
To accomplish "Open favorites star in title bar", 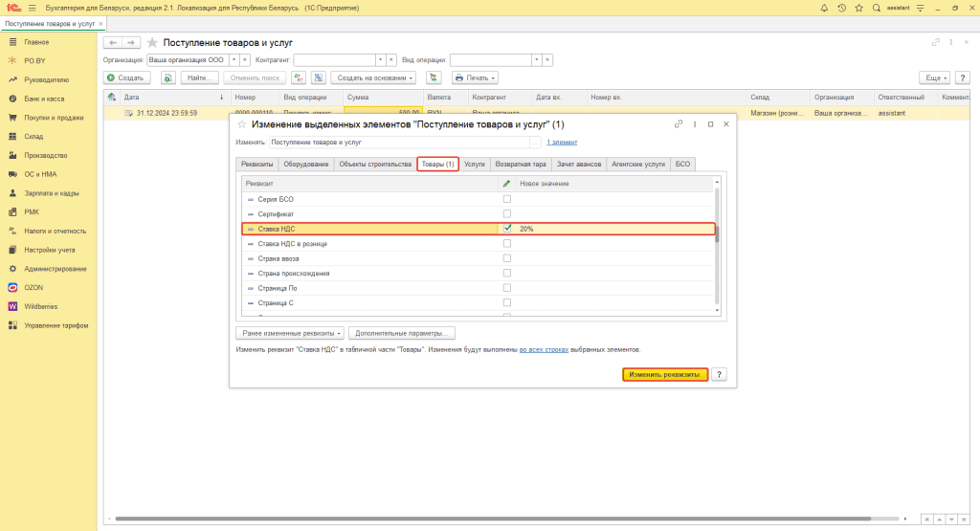I will 858,8.
